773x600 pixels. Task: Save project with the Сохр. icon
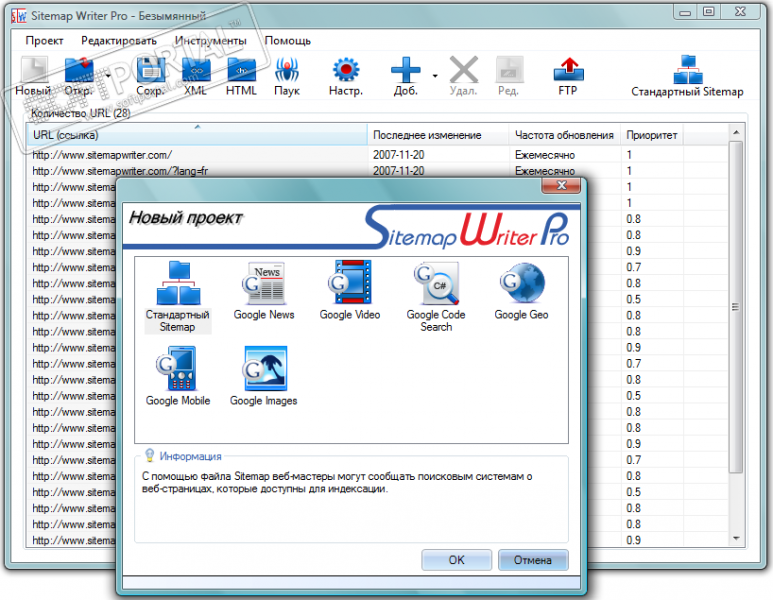(150, 76)
